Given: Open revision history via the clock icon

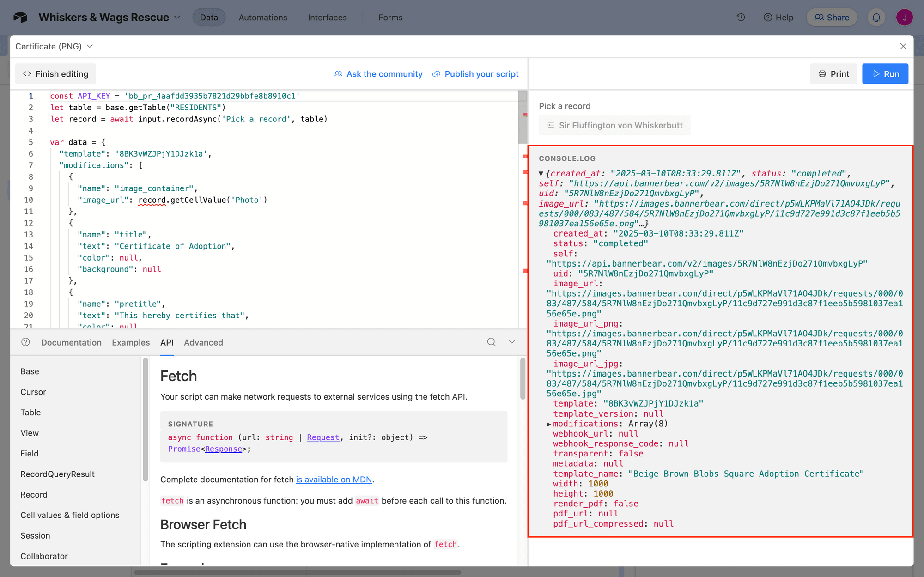Looking at the screenshot, I should tap(740, 17).
